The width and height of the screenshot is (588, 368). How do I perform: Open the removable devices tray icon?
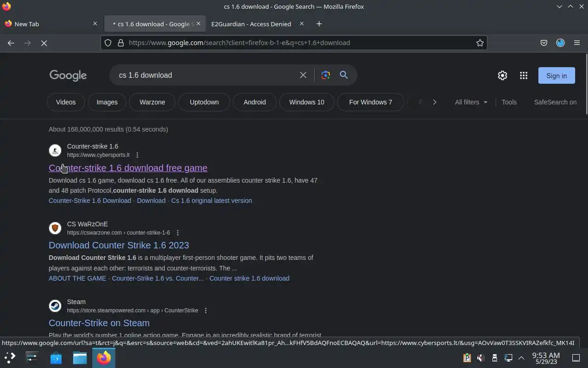[494, 358]
